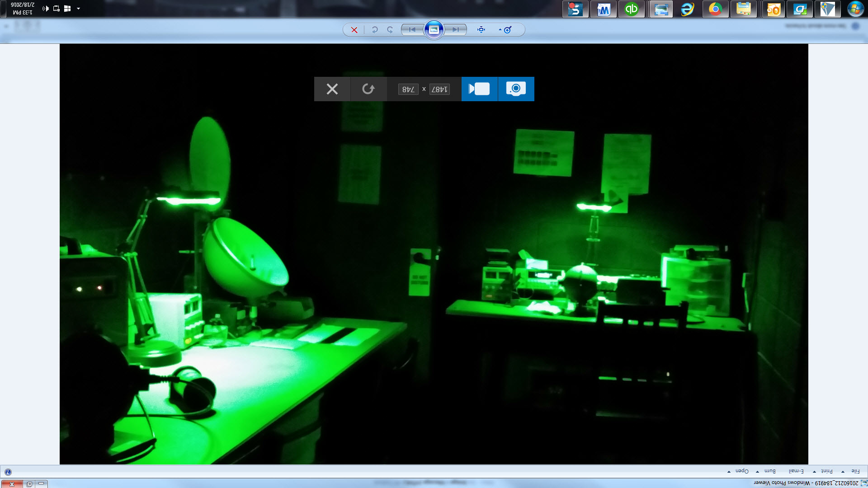Start the slide show with the round center button
Image resolution: width=868 pixels, height=488 pixels.
434,30
